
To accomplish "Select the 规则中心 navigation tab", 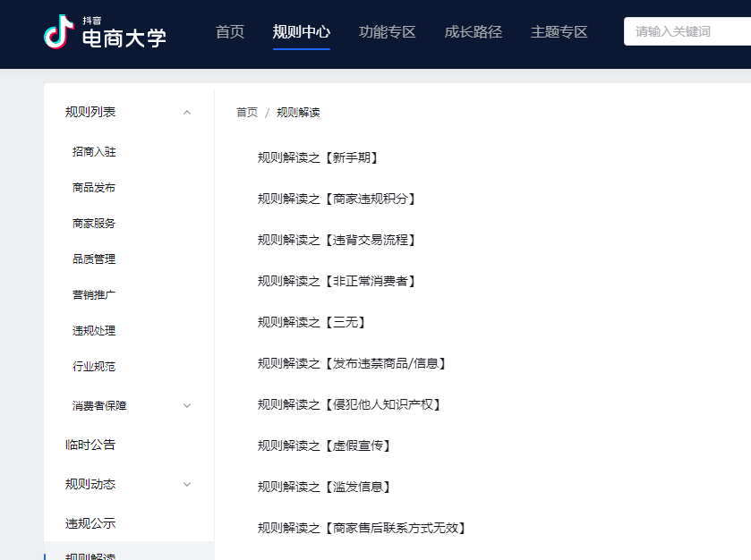I will tap(302, 32).
